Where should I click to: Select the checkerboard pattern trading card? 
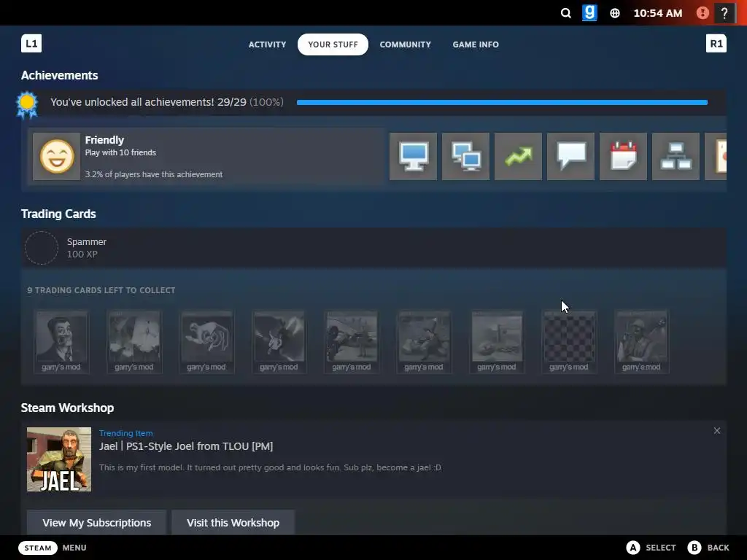[569, 342]
